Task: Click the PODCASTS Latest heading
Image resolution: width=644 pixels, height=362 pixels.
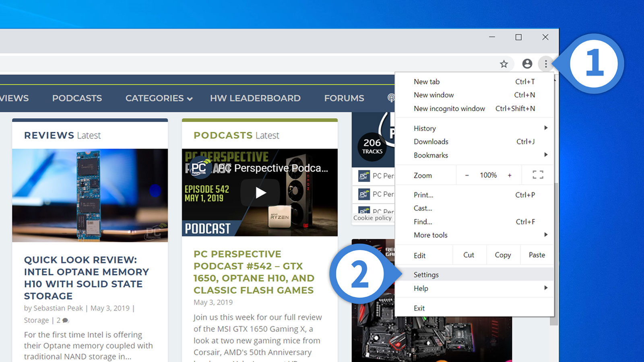Action: tap(236, 136)
